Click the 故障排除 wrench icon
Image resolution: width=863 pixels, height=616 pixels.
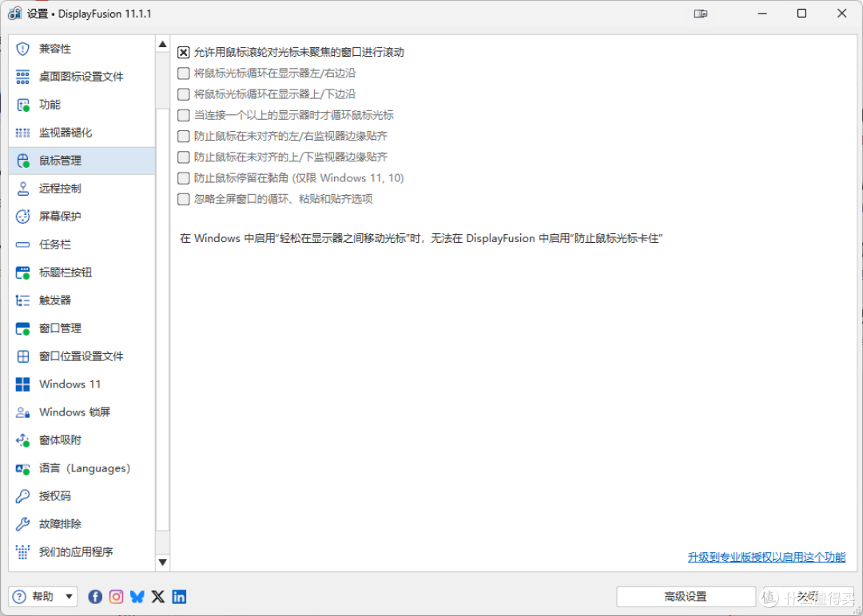coord(22,524)
